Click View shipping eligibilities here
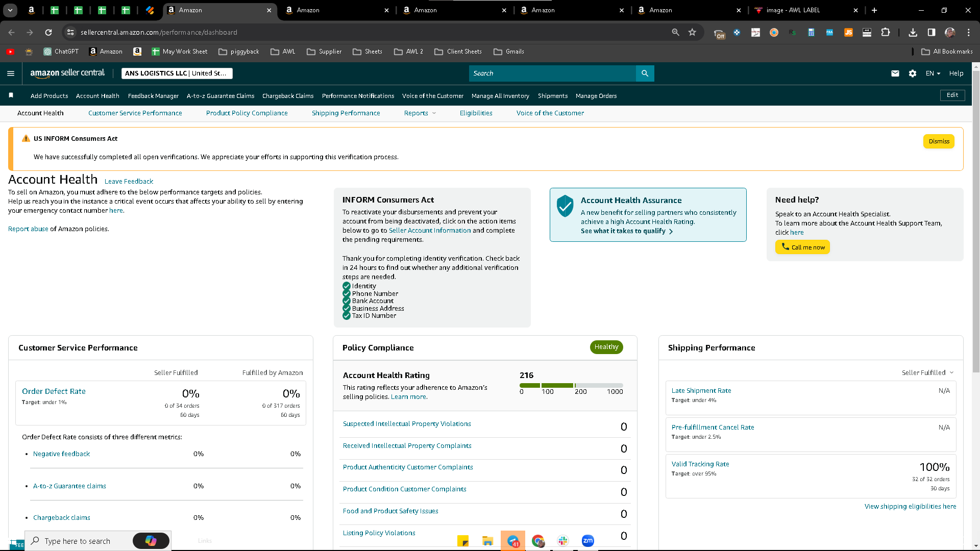Image resolution: width=980 pixels, height=551 pixels. tap(911, 507)
